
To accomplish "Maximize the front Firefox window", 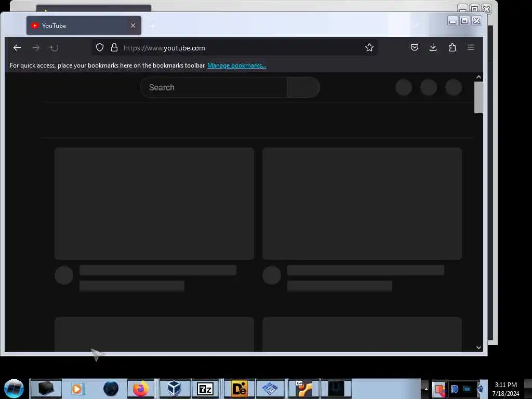I will tap(465, 21).
